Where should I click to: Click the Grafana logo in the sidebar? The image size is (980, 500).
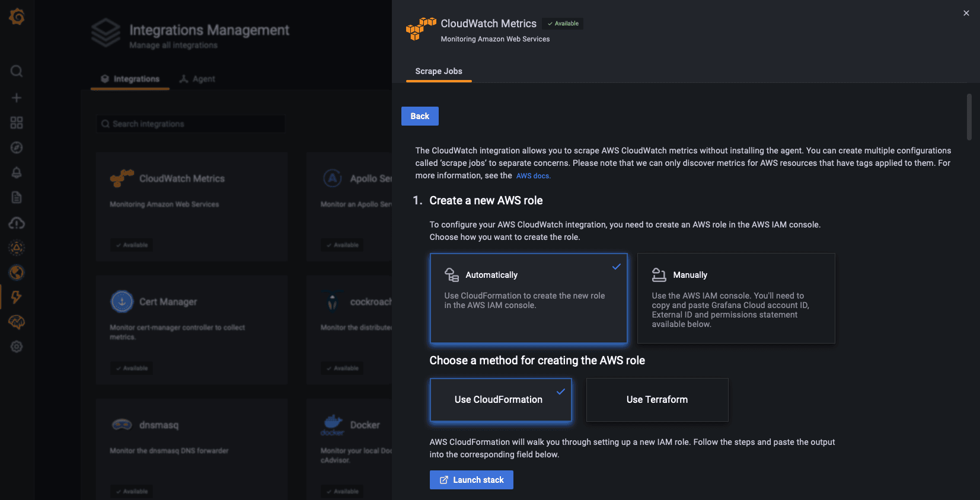(x=17, y=17)
